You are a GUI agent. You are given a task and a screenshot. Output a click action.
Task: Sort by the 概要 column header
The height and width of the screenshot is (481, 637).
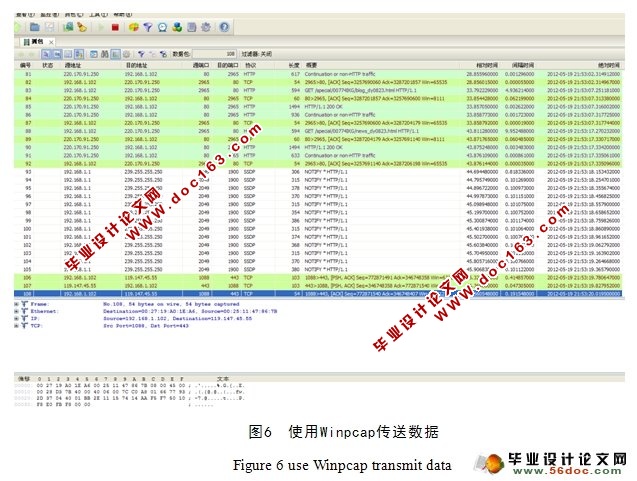pyautogui.click(x=311, y=65)
